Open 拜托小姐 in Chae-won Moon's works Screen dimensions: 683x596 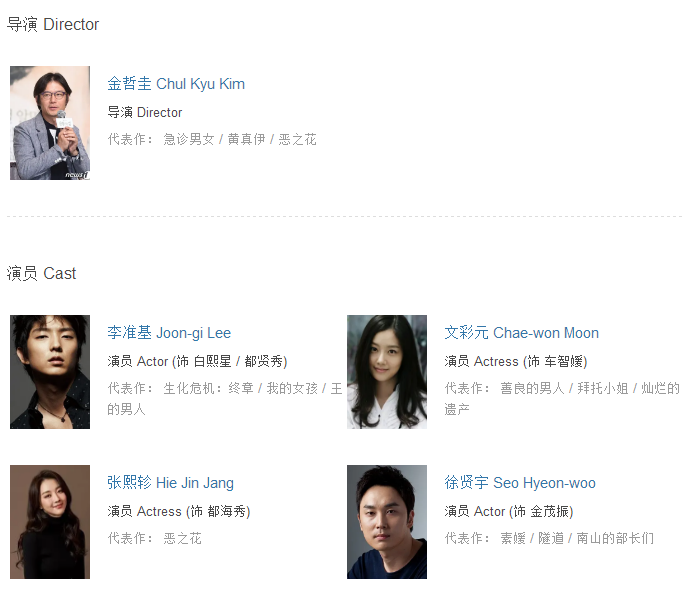click(603, 388)
